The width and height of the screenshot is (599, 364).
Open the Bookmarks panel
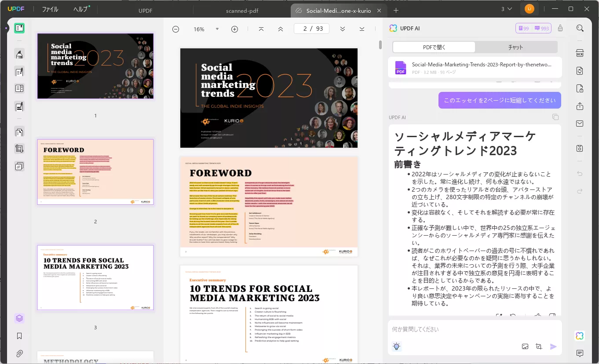coord(19,336)
